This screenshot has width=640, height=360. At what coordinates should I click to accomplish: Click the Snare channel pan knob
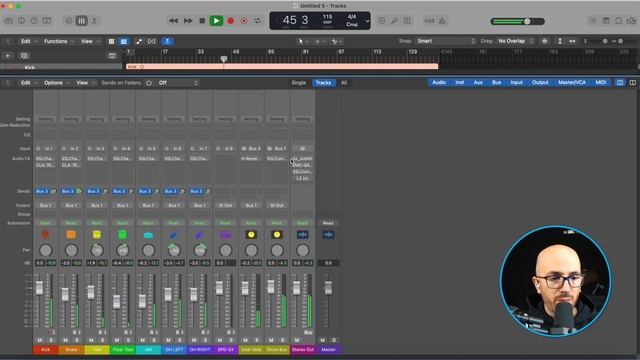(71, 250)
